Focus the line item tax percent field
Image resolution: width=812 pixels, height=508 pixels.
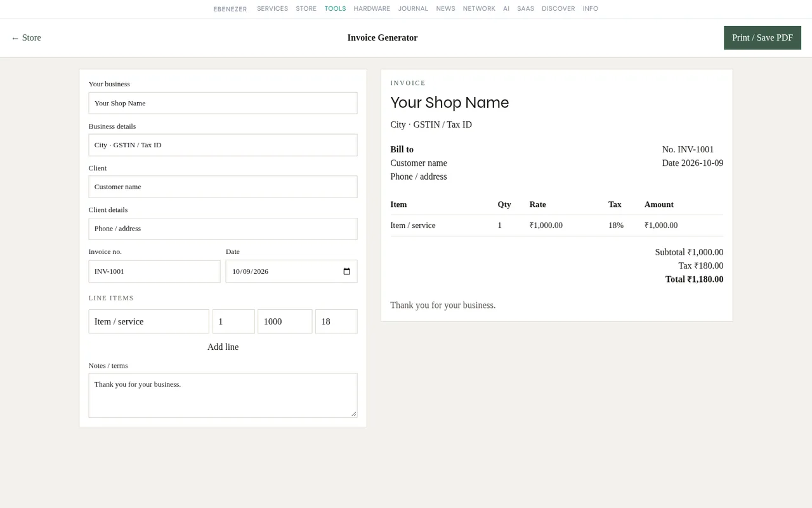pyautogui.click(x=336, y=321)
